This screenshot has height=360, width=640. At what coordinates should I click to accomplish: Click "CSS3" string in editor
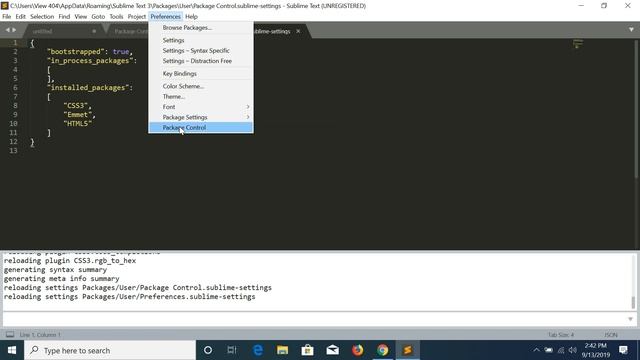tap(76, 106)
